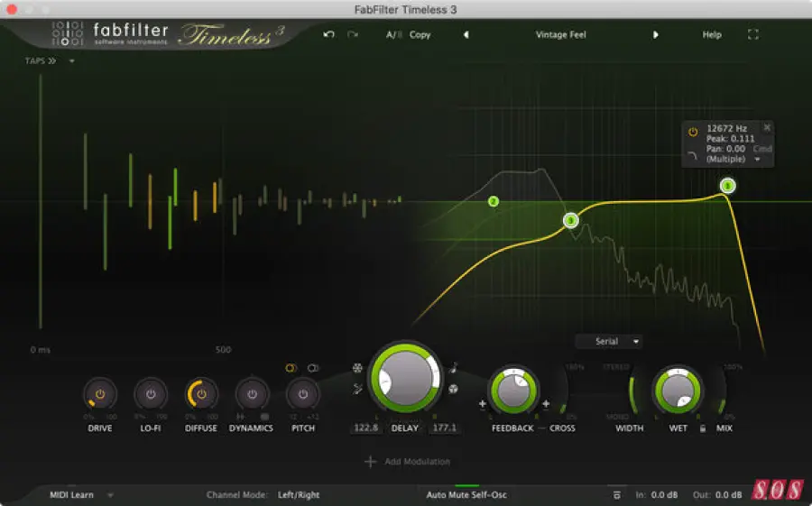Click the WET knob

(x=678, y=391)
